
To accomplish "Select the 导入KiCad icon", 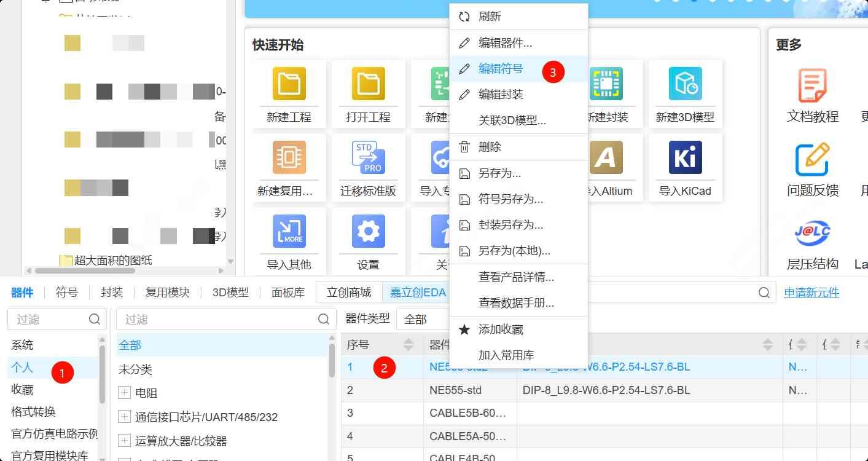I will coord(685,157).
